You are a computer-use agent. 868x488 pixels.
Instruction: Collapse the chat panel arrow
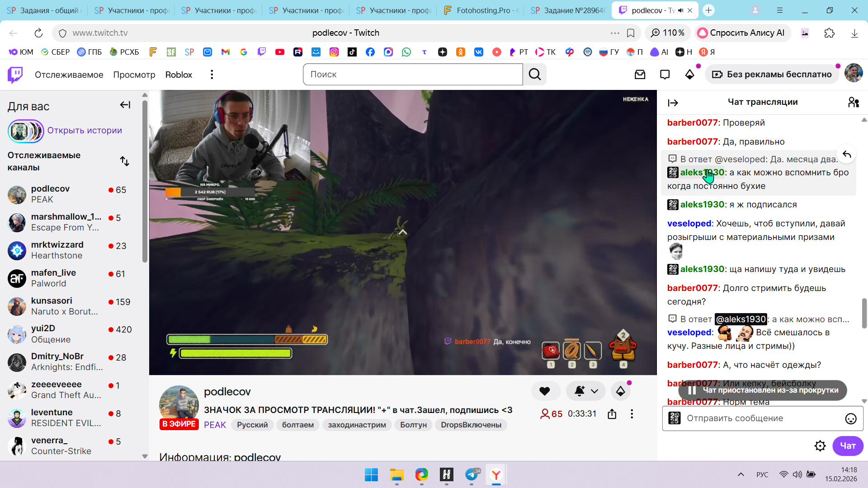coord(673,103)
